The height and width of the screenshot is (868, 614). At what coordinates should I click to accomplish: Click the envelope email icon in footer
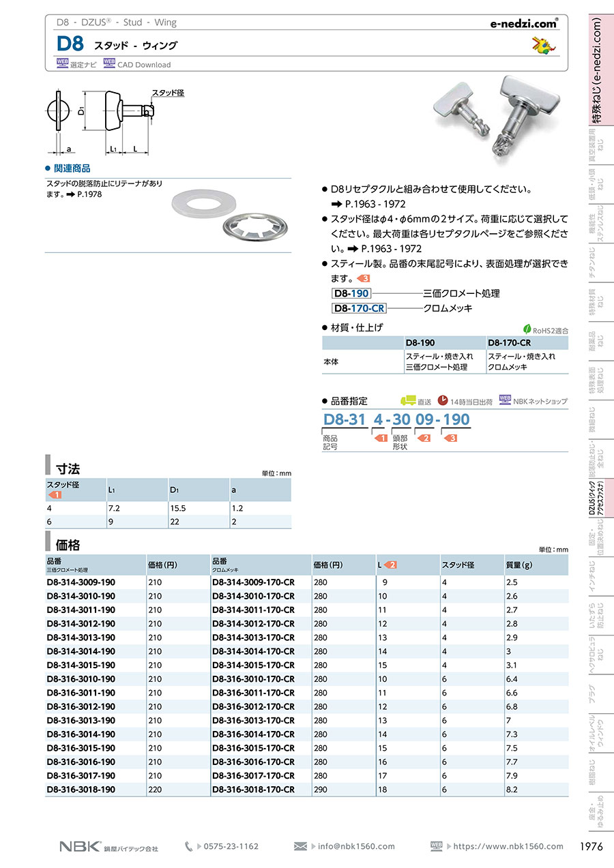[x=300, y=846]
